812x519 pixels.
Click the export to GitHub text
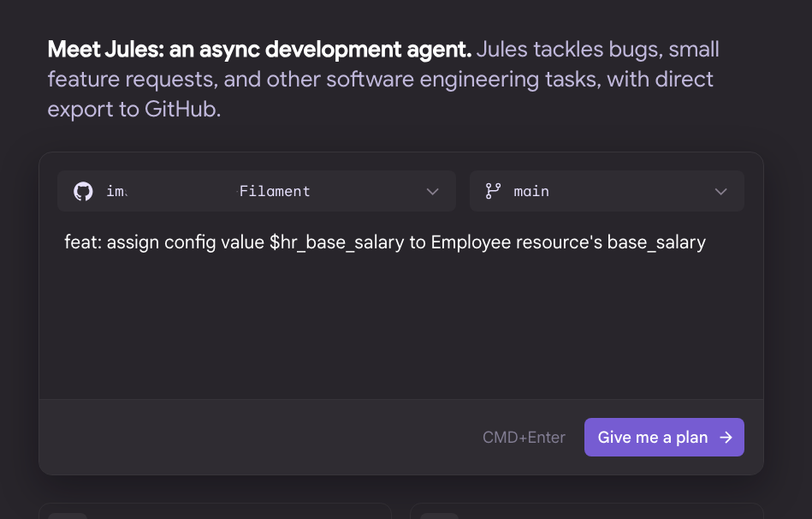click(134, 110)
